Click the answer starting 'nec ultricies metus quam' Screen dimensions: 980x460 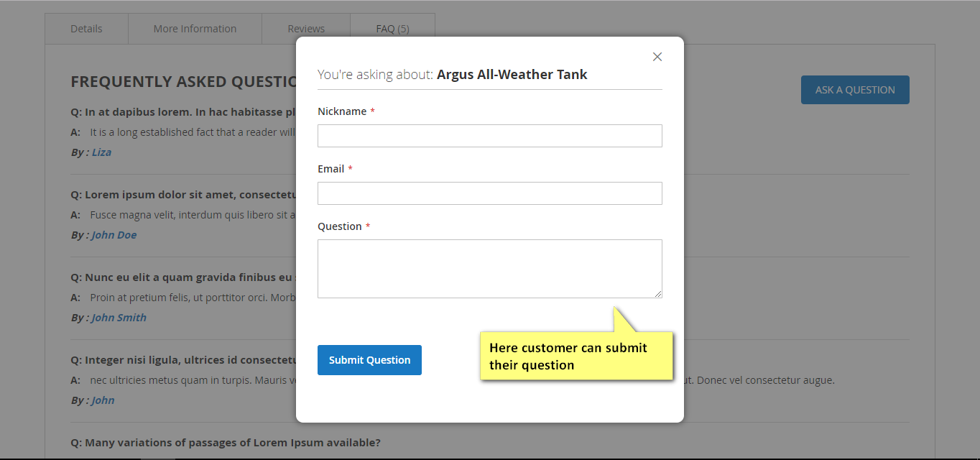tap(193, 380)
